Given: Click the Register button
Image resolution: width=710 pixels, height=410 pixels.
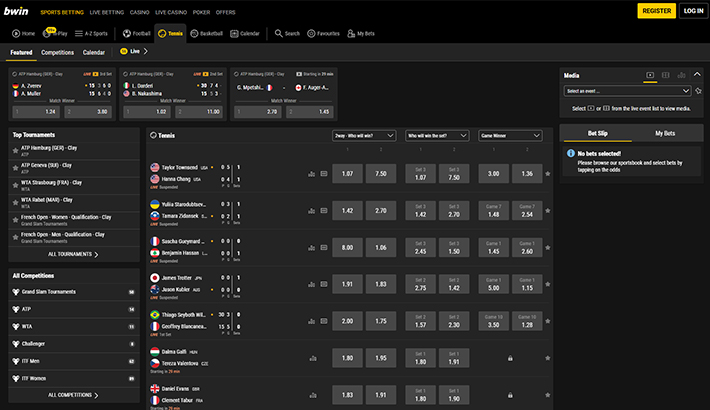Looking at the screenshot, I should 657,11.
